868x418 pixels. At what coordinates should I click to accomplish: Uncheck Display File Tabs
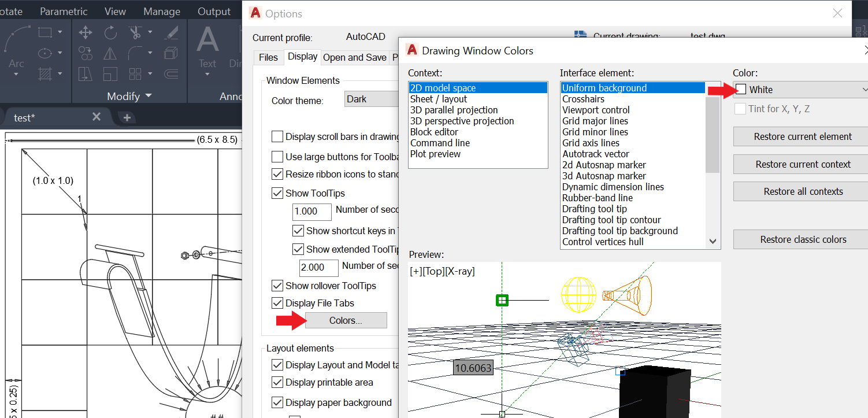pyautogui.click(x=277, y=303)
